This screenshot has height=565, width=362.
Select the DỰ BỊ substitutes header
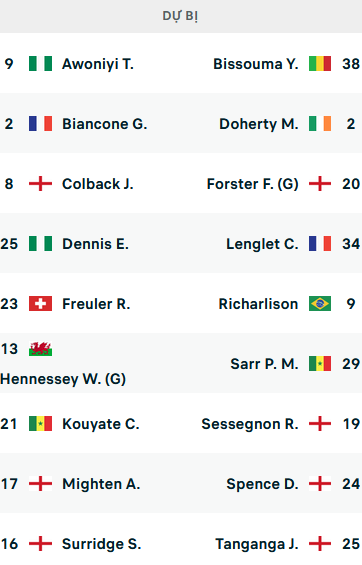[180, 16]
